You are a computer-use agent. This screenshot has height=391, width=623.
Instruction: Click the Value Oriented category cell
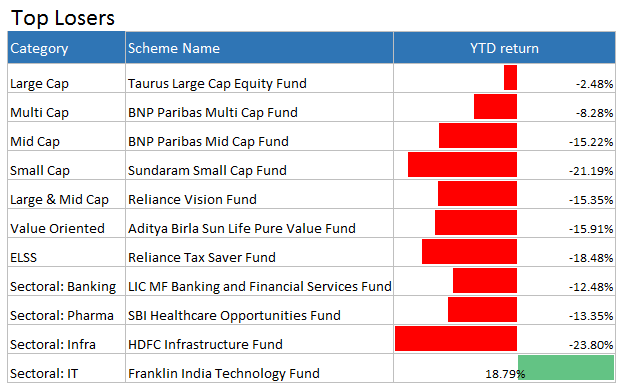(66, 223)
